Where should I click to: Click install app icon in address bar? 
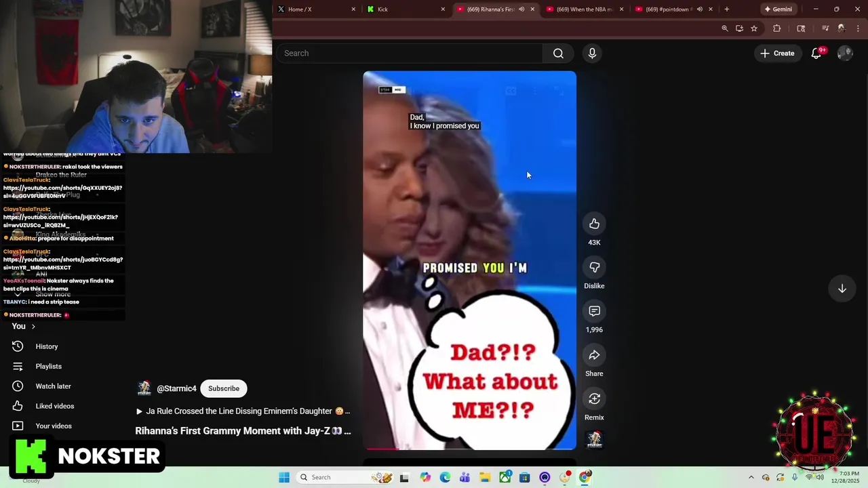[x=739, y=28]
